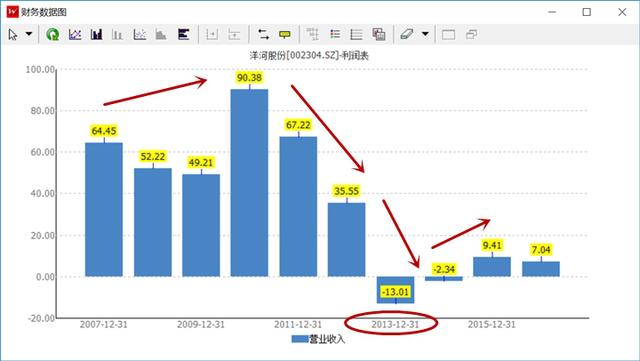Click the 90.38 tallest bar
This screenshot has height=361, width=640.
[x=249, y=183]
